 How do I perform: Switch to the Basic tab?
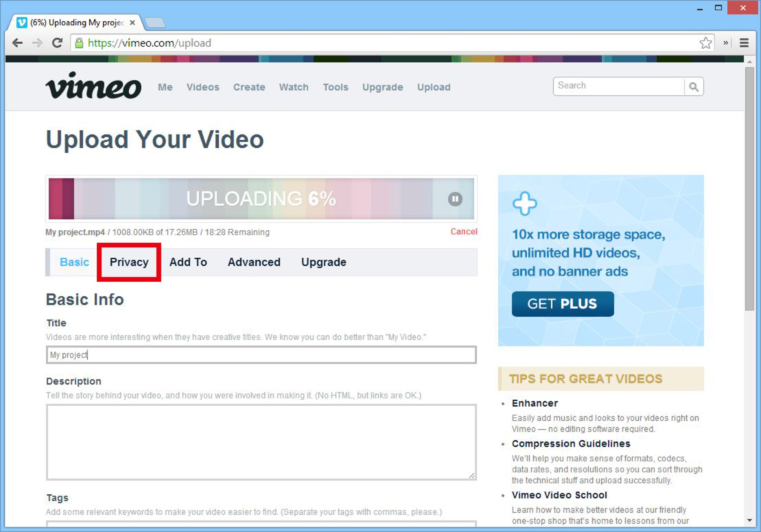pos(74,262)
